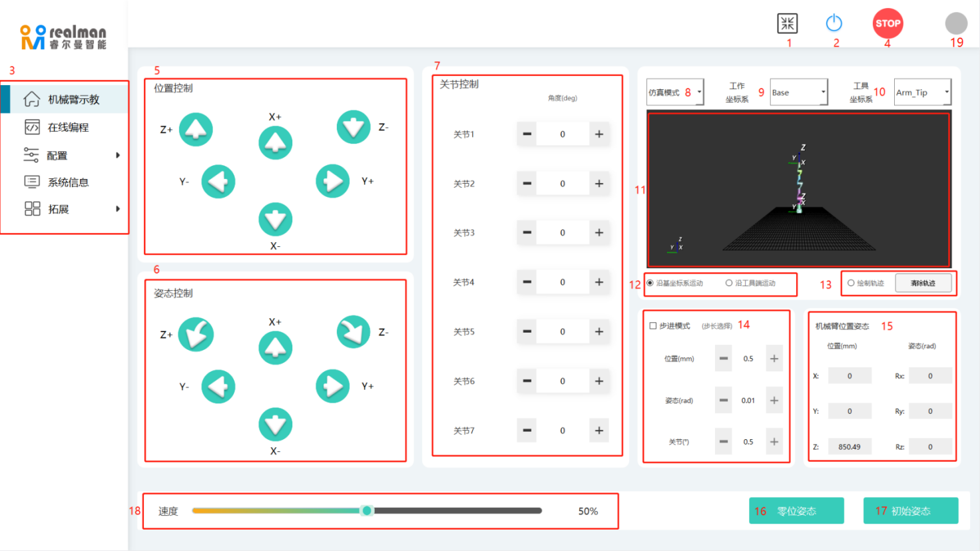
Task: Open 机械臂示教 in sidebar
Action: 65,99
